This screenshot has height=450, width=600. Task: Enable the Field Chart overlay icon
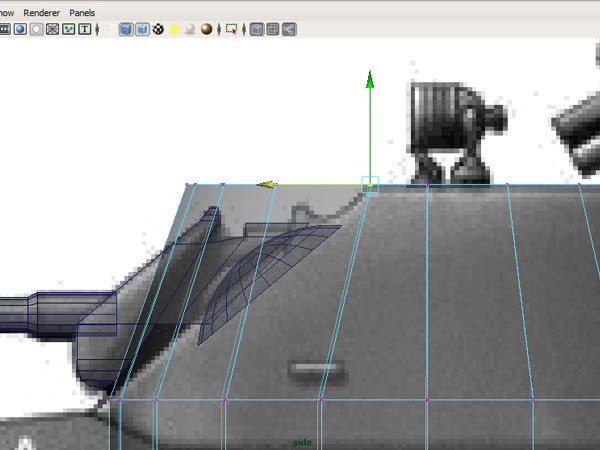point(52,29)
